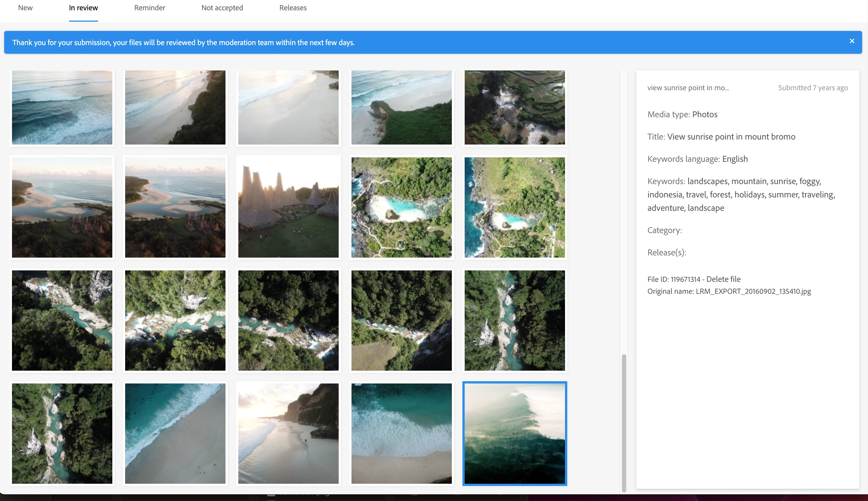Select the first ocean waves thumbnail
The height and width of the screenshot is (501, 868).
pos(62,107)
